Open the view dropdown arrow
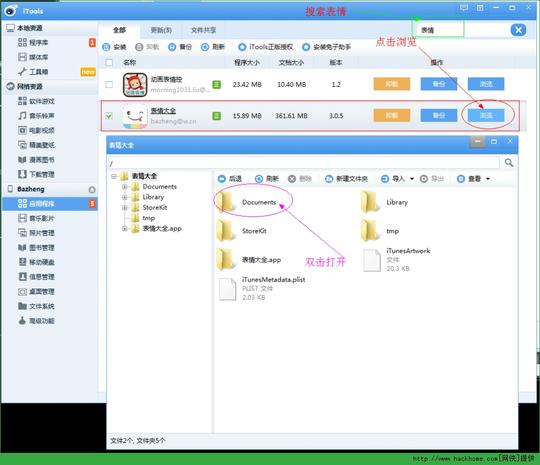540x465 pixels. [488, 179]
